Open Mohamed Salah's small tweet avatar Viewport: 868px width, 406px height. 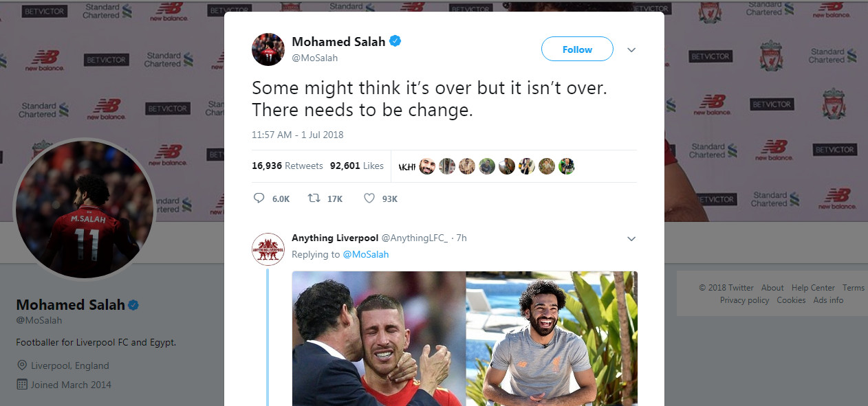pos(268,49)
